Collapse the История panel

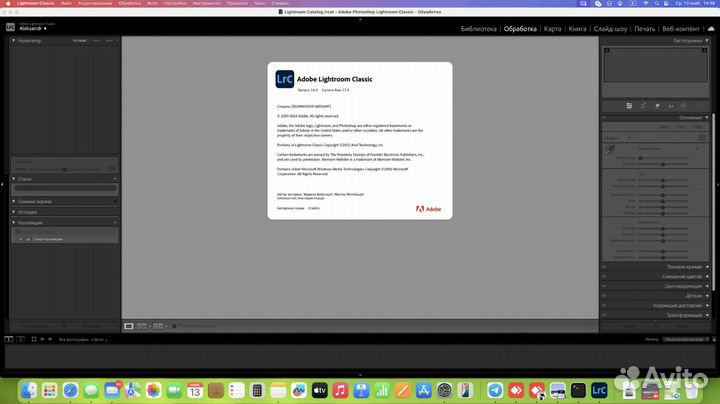click(13, 212)
